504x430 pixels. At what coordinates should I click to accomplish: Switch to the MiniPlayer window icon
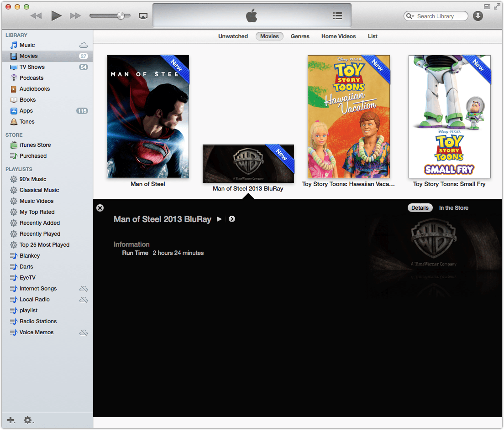[487, 6]
